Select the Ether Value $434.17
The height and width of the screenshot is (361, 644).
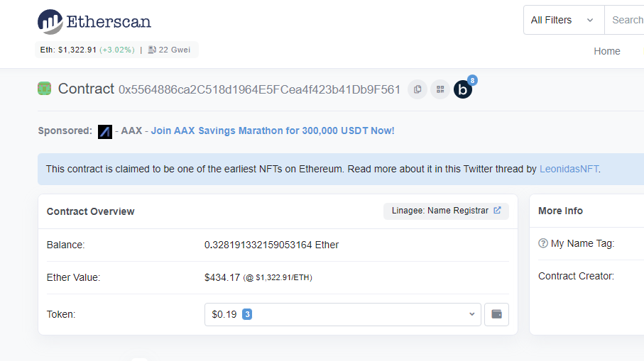[222, 278]
